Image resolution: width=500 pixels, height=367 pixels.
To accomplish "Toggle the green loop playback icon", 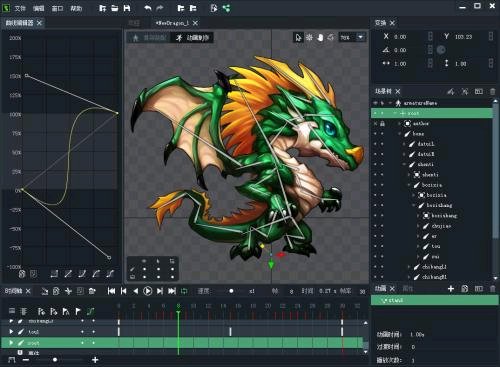I will coord(184,291).
